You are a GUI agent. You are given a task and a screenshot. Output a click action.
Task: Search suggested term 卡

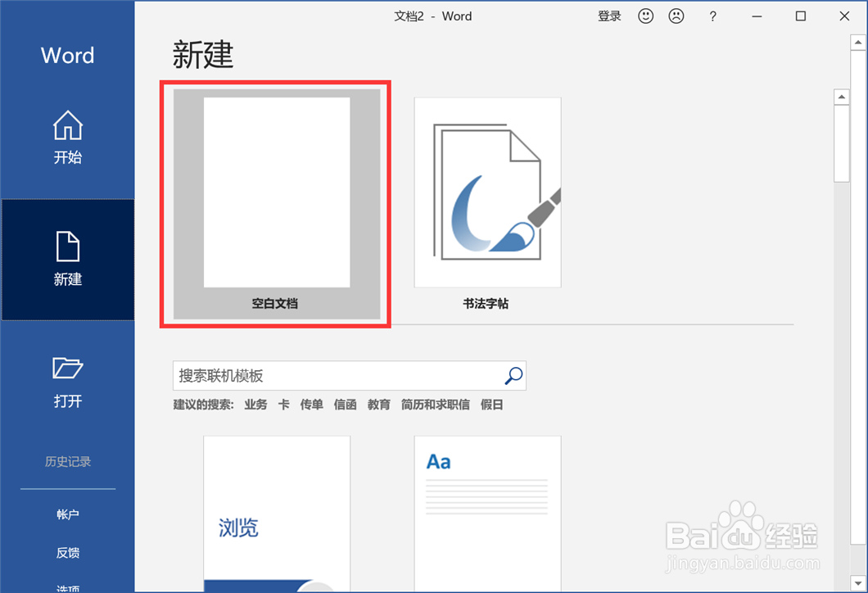click(283, 405)
